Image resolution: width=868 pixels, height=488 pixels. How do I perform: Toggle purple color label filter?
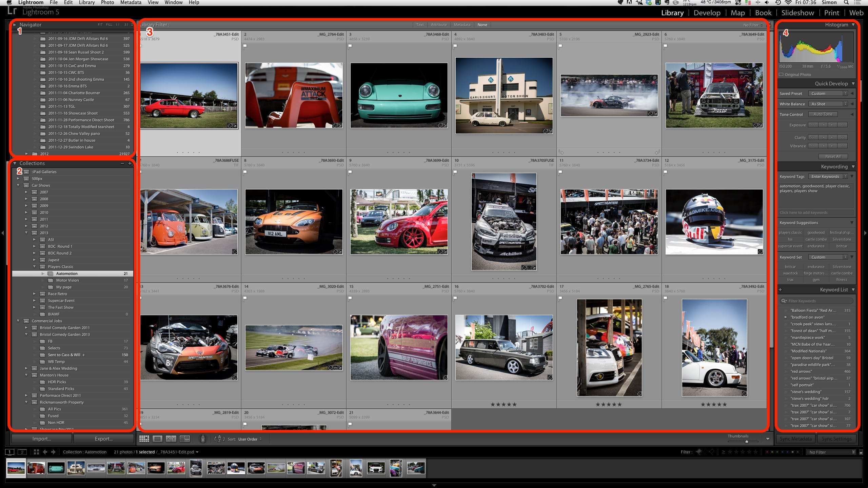(x=787, y=452)
